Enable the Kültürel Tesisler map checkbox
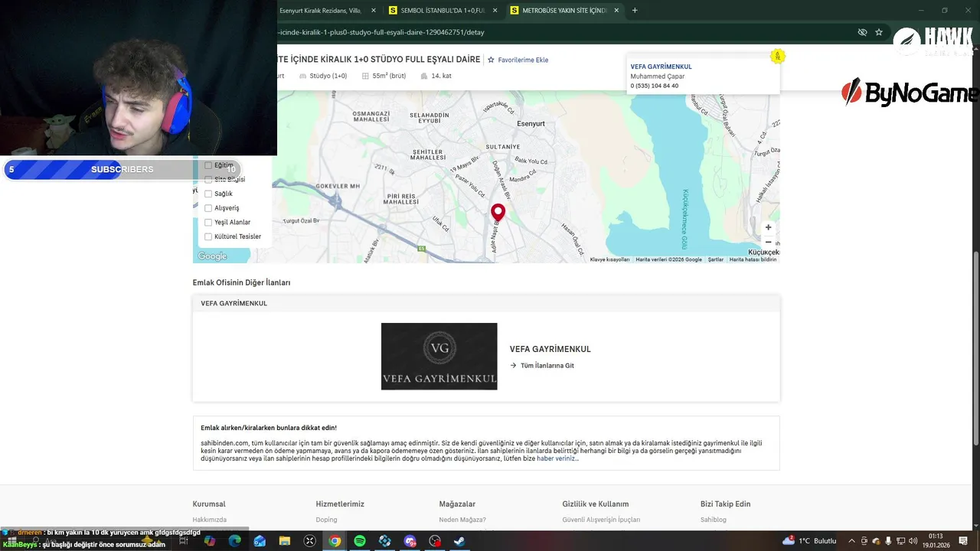 [x=207, y=236]
